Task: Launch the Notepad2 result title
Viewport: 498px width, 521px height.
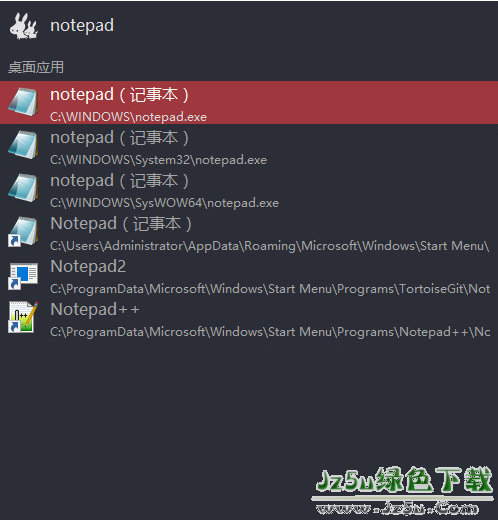Action: click(88, 267)
